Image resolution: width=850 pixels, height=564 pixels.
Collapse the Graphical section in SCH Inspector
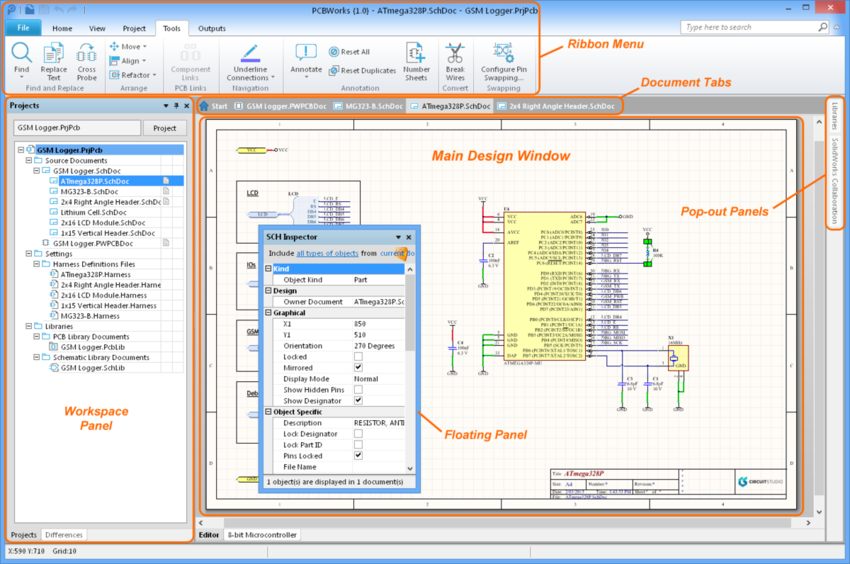click(268, 313)
